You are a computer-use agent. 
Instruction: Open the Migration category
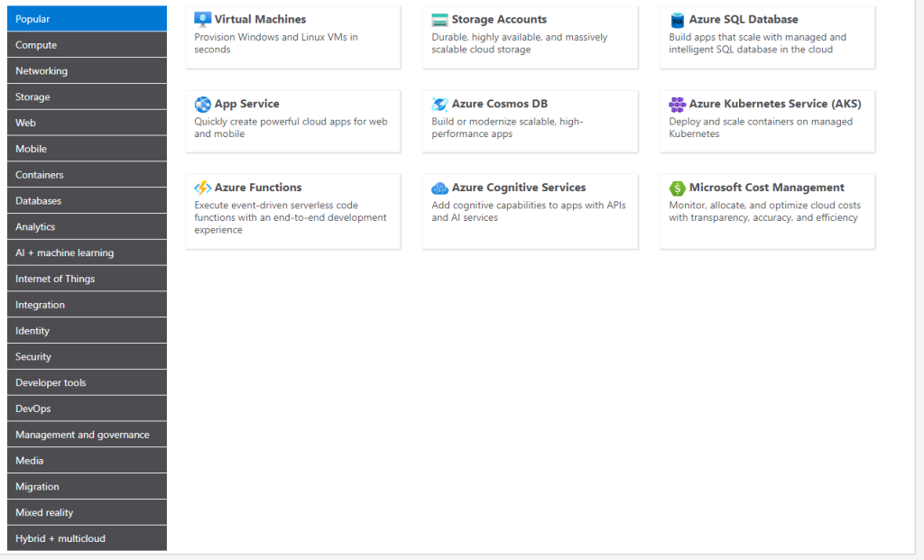coord(88,486)
